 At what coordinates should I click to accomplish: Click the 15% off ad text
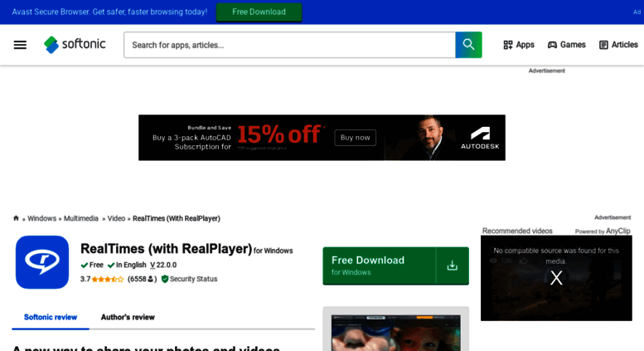pyautogui.click(x=278, y=134)
